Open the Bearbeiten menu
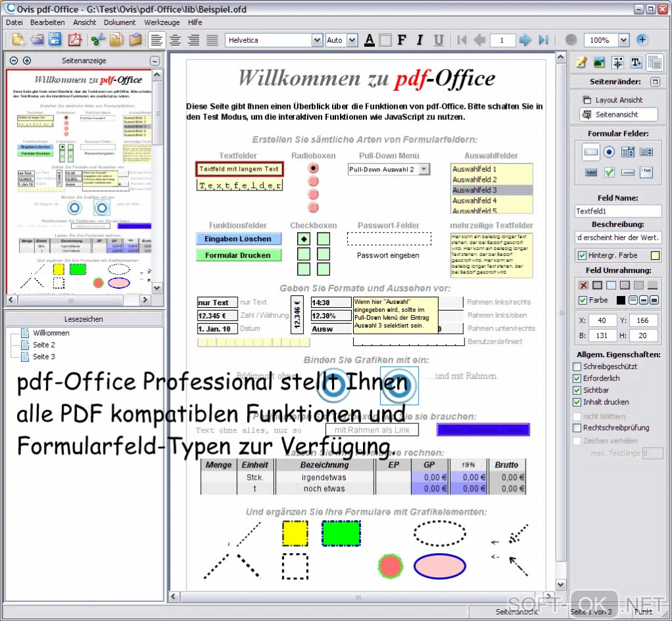This screenshot has width=672, height=621. 47,22
